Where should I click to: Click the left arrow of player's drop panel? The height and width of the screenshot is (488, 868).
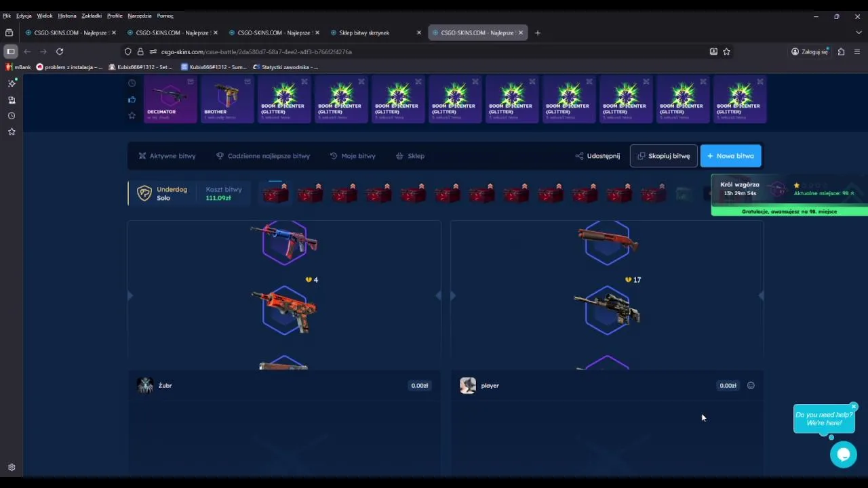click(x=453, y=295)
